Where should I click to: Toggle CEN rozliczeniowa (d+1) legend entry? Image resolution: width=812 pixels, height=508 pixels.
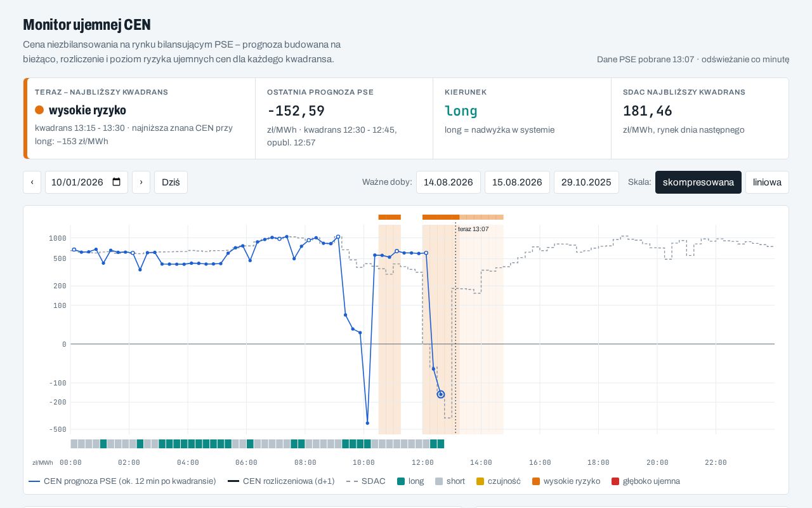[x=281, y=481]
